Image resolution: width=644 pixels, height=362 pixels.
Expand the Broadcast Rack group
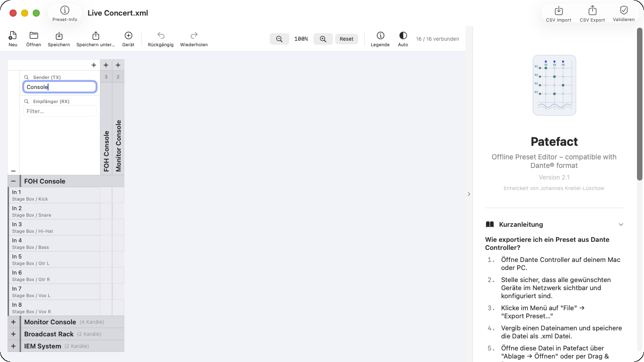pyautogui.click(x=13, y=334)
